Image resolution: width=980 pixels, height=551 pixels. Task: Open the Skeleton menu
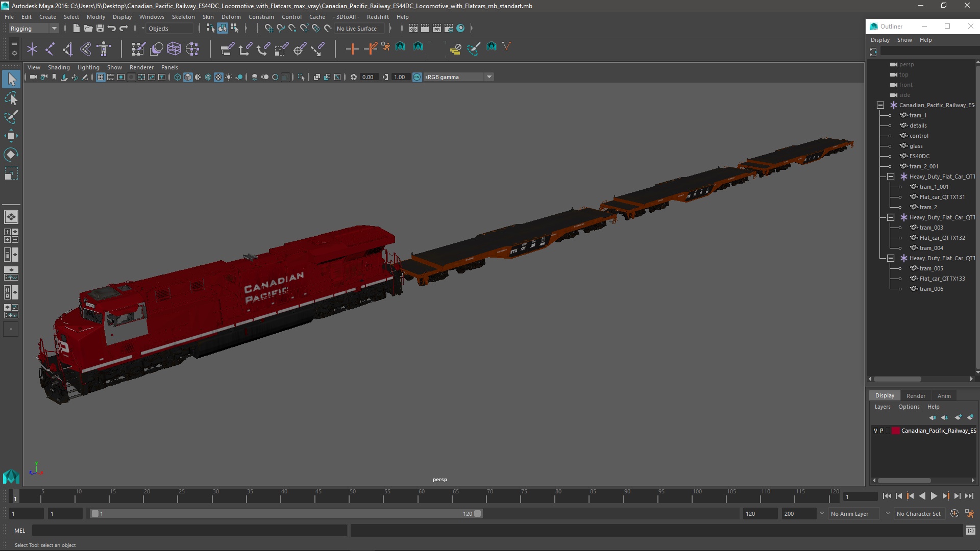pyautogui.click(x=183, y=17)
